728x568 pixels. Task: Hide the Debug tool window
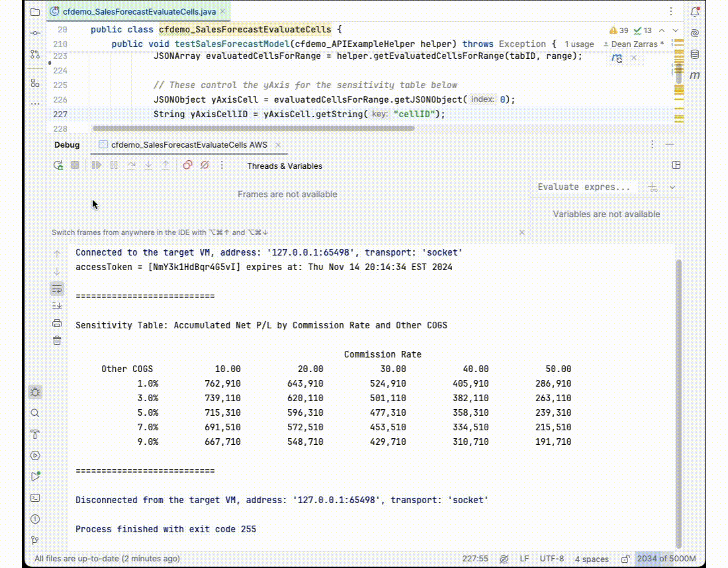(670, 144)
